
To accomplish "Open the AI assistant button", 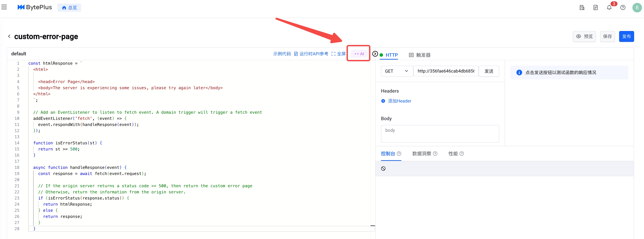I will [x=359, y=54].
